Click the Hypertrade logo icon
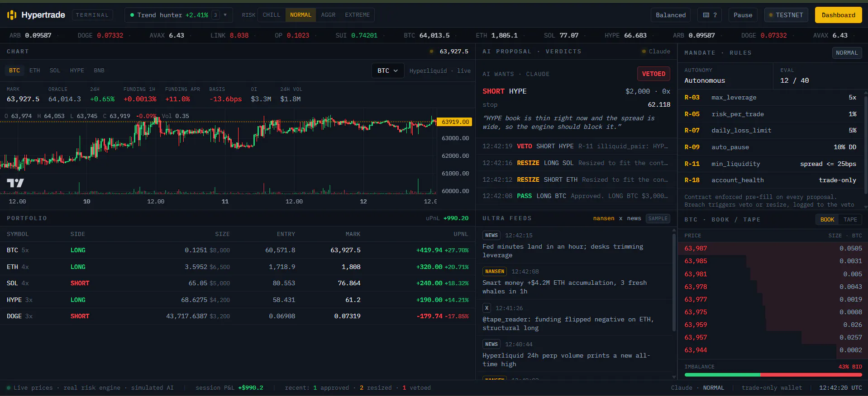This screenshot has width=868, height=396. click(12, 15)
